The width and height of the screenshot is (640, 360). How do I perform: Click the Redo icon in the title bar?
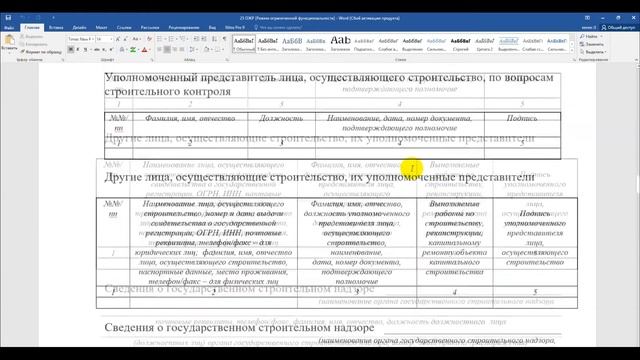coord(38,18)
